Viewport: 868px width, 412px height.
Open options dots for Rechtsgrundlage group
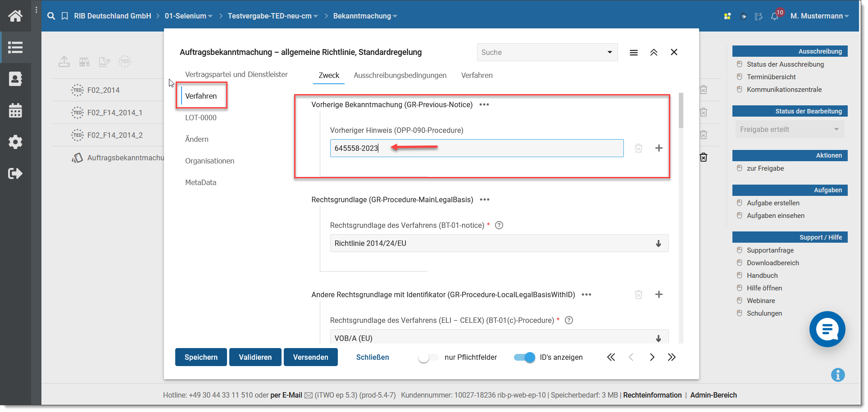point(485,199)
